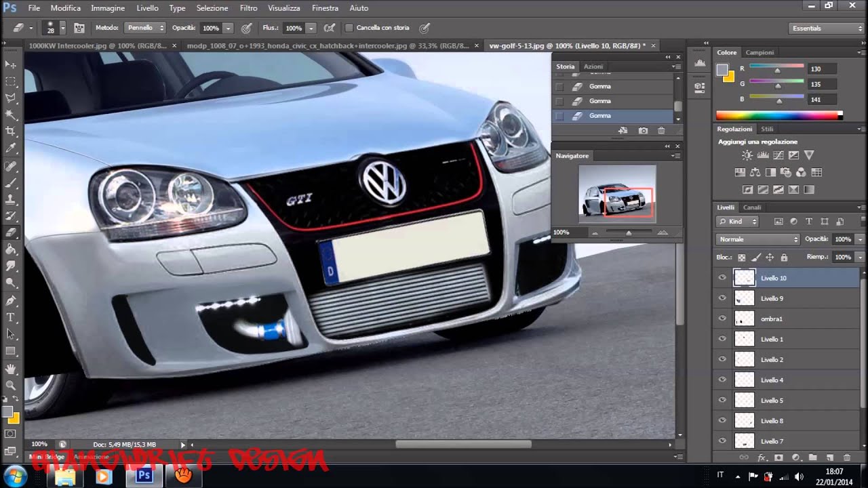The height and width of the screenshot is (488, 868).
Task: Add a Channel Mixer adjustment
Action: tap(801, 173)
